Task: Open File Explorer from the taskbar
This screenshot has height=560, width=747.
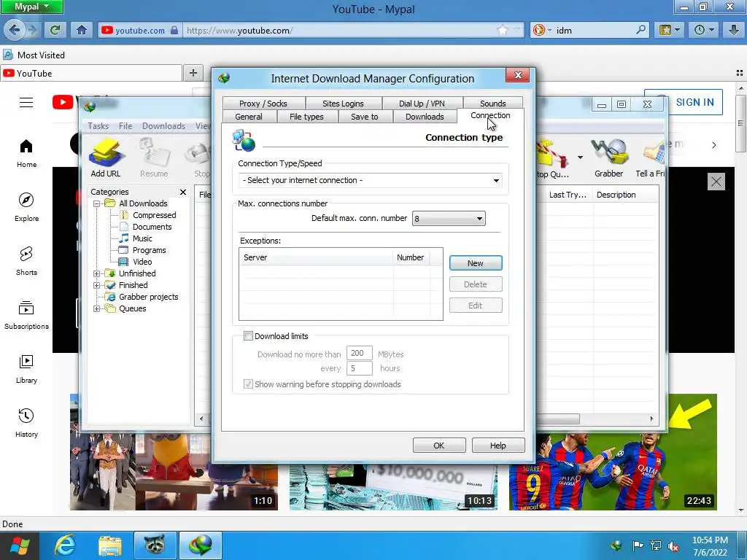Action: point(110,545)
